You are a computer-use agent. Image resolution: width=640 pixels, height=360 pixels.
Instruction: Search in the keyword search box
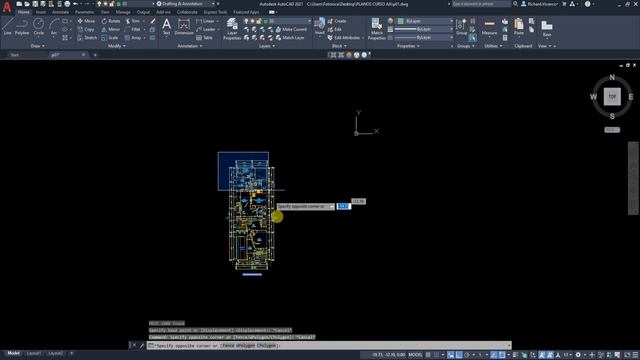tap(481, 4)
